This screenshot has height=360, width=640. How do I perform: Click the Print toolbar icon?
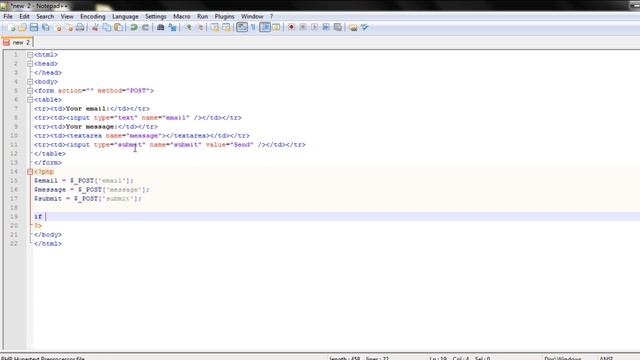point(80,27)
